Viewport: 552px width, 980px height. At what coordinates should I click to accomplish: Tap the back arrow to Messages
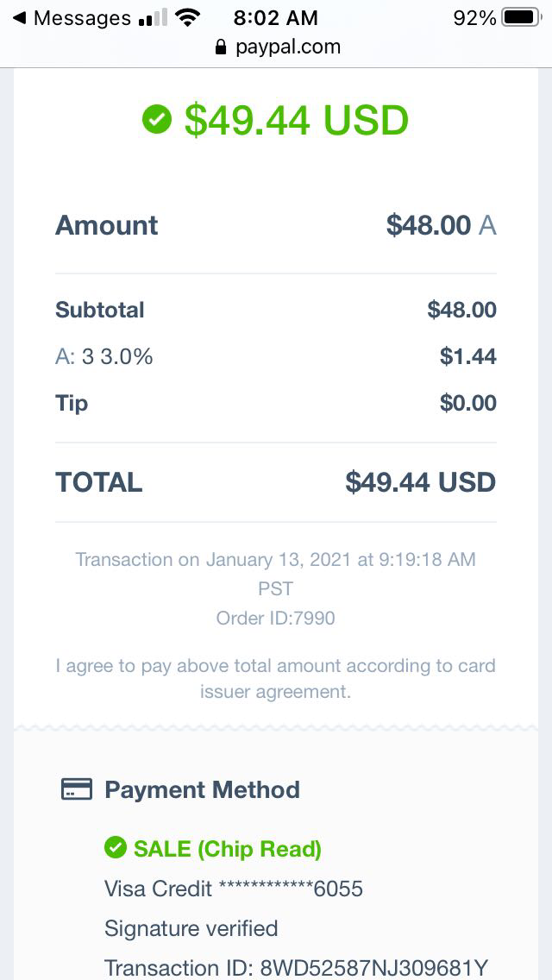[x=19, y=18]
